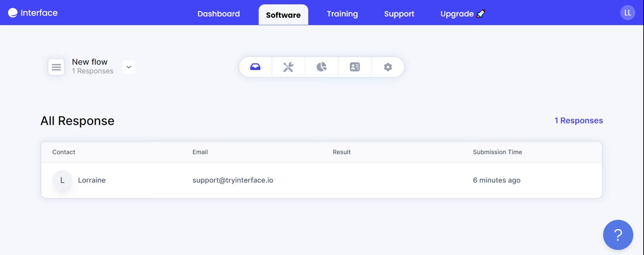Open the hamburger flow list menu

pos(56,67)
